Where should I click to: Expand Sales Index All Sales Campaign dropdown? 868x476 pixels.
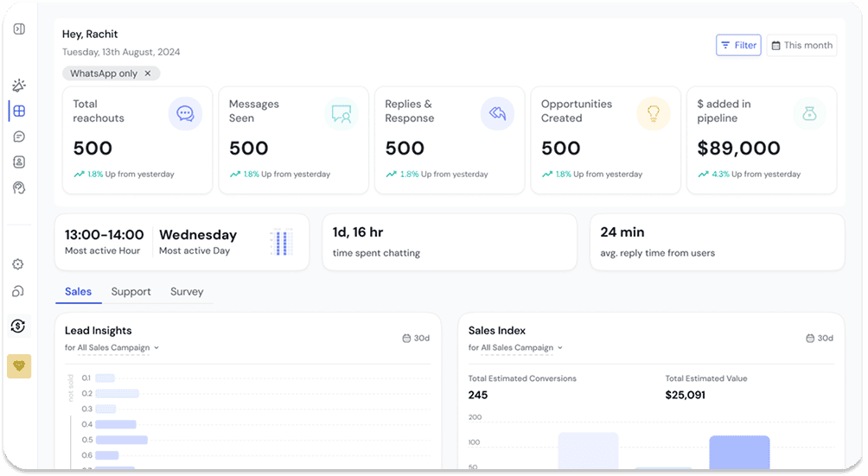tap(515, 348)
